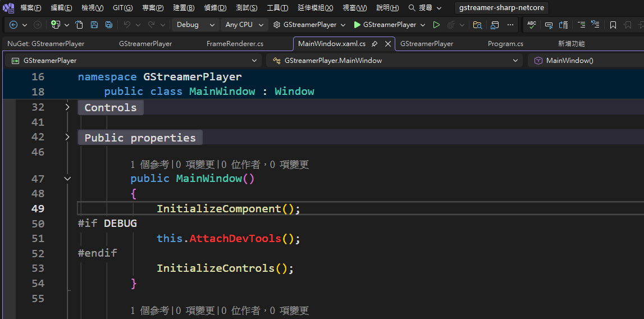This screenshot has width=644, height=319.
Task: Click the open file icon in toolbar
Action: (x=79, y=25)
